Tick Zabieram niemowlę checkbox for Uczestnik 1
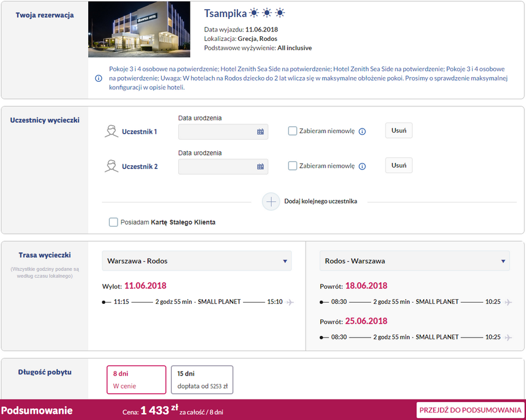Image resolution: width=526 pixels, height=420 pixels. 293,131
